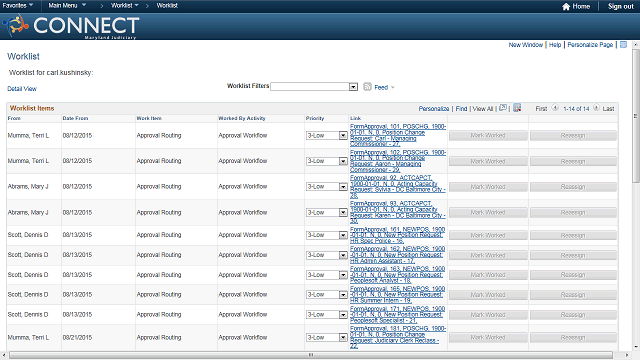
Task: Open FormApproval 162 HR Admin Assistant link
Action: pyautogui.click(x=398, y=255)
